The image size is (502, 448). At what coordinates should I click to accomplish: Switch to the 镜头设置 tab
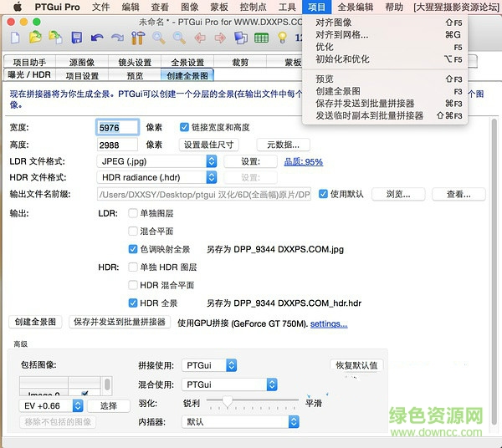tap(135, 62)
